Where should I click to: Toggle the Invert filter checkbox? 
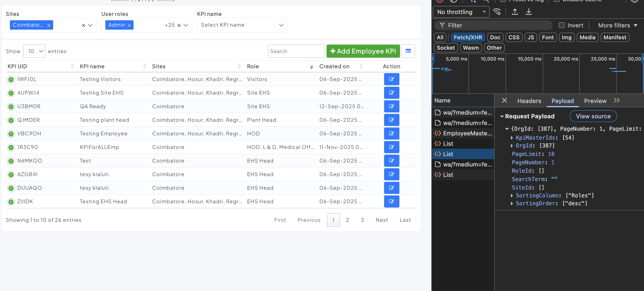point(561,25)
